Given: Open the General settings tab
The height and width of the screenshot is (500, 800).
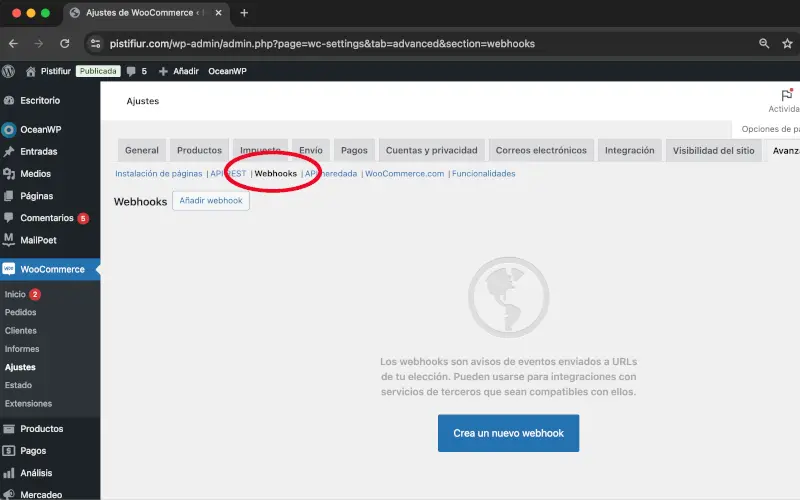Looking at the screenshot, I should click(142, 151).
